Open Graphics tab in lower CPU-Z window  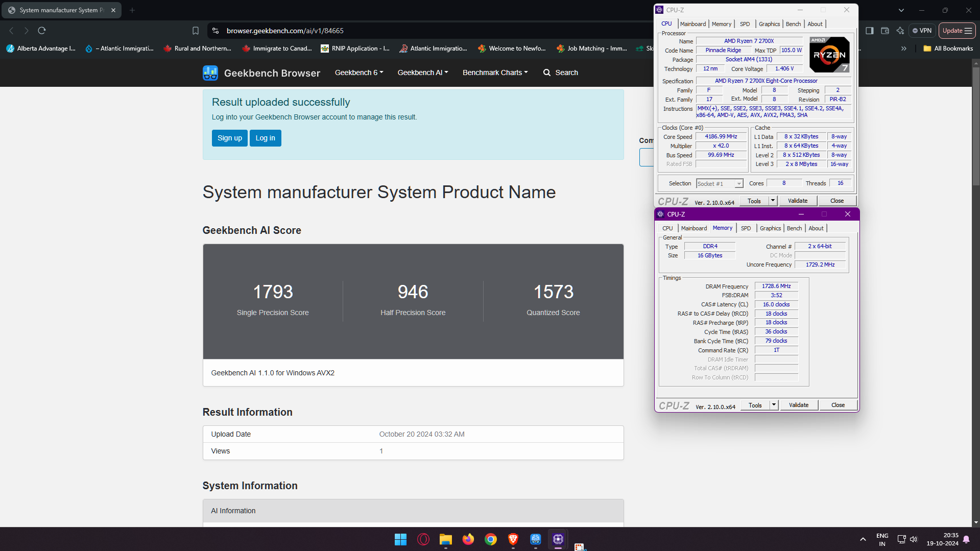point(770,228)
